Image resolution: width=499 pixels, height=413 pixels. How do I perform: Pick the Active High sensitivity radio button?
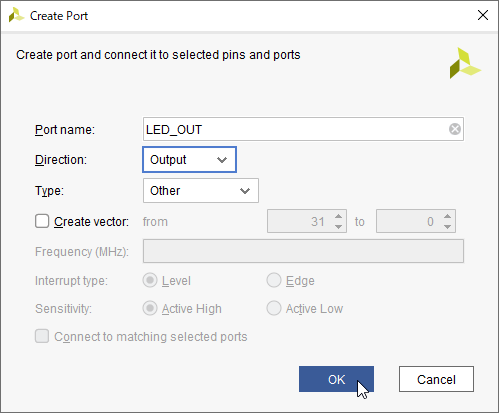click(x=150, y=308)
